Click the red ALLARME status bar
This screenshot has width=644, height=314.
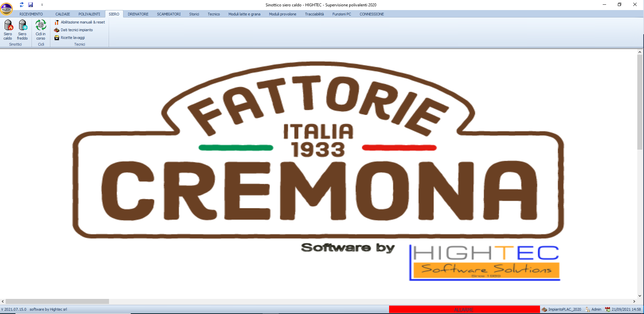[464, 309]
